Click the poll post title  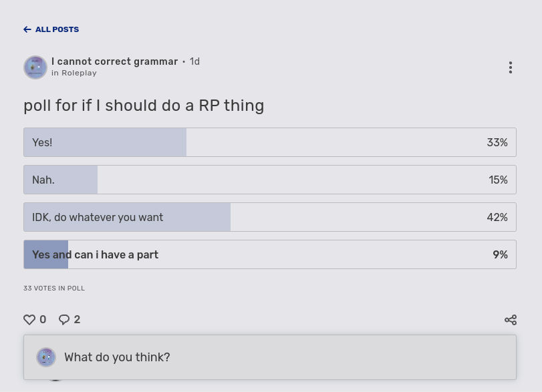pyautogui.click(x=144, y=106)
